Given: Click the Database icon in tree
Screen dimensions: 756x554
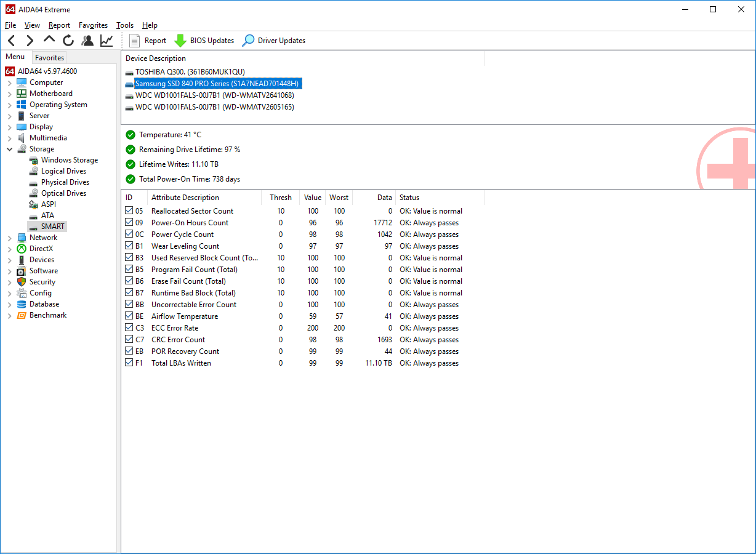Looking at the screenshot, I should click(x=22, y=304).
